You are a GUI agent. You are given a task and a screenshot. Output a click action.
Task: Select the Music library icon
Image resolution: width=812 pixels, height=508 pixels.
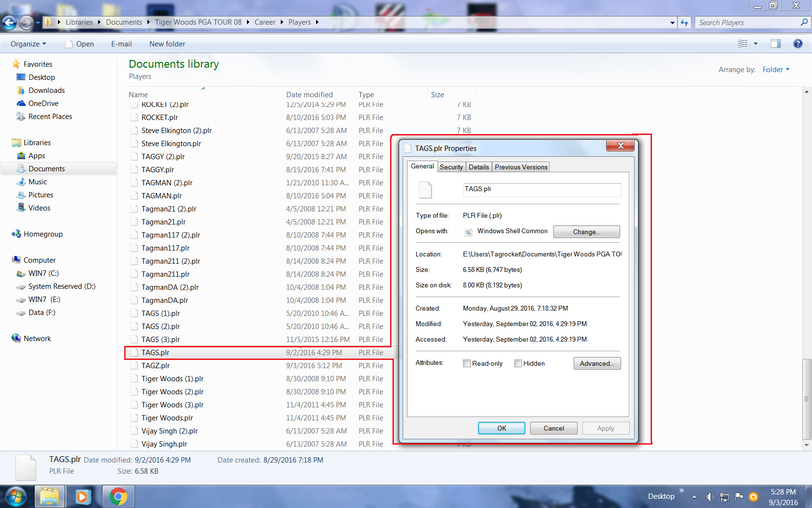tap(21, 182)
